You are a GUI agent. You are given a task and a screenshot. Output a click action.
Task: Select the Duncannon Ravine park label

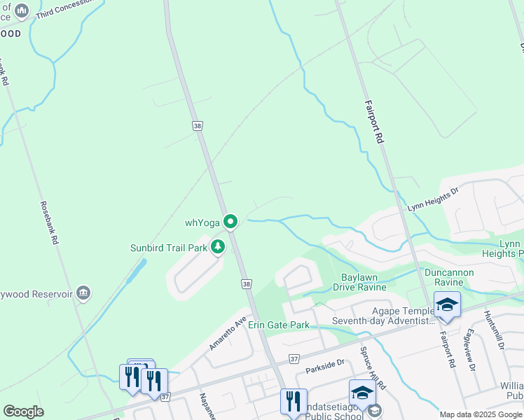[x=449, y=277]
